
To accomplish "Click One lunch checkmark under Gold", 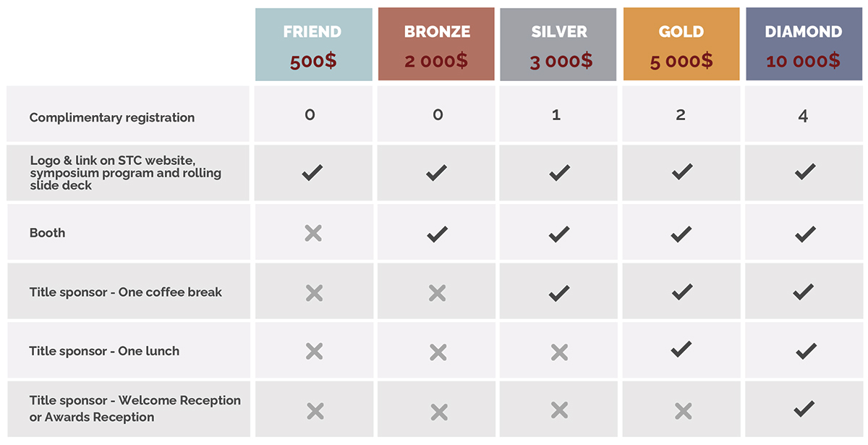I will pyautogui.click(x=681, y=349).
